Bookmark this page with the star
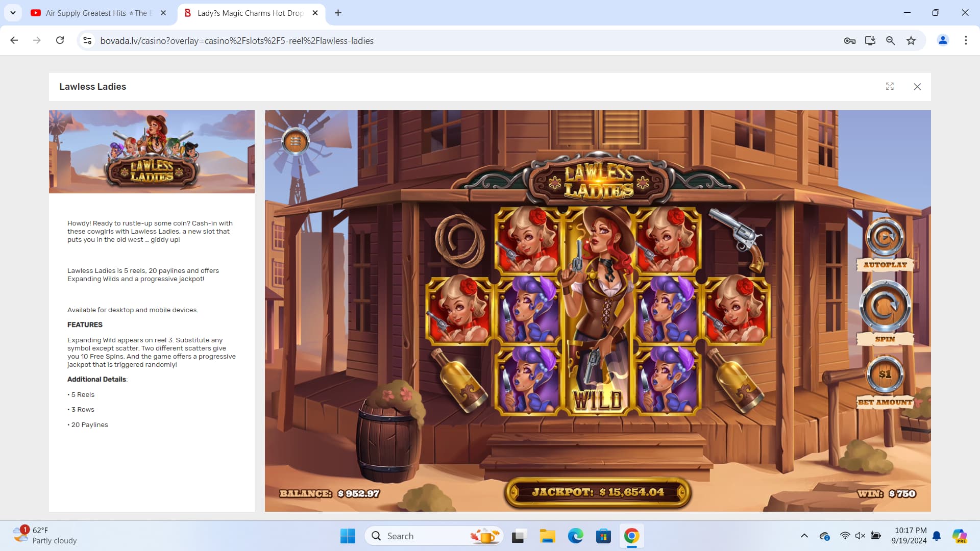 point(911,41)
